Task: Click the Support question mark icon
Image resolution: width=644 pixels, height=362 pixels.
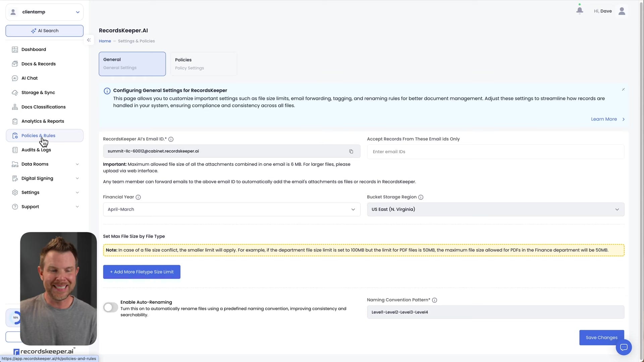Action: pyautogui.click(x=15, y=207)
